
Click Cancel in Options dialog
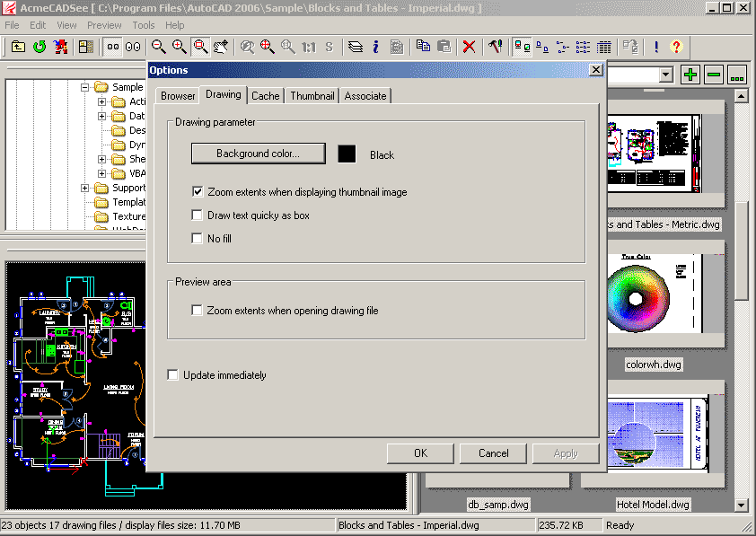tap(493, 453)
